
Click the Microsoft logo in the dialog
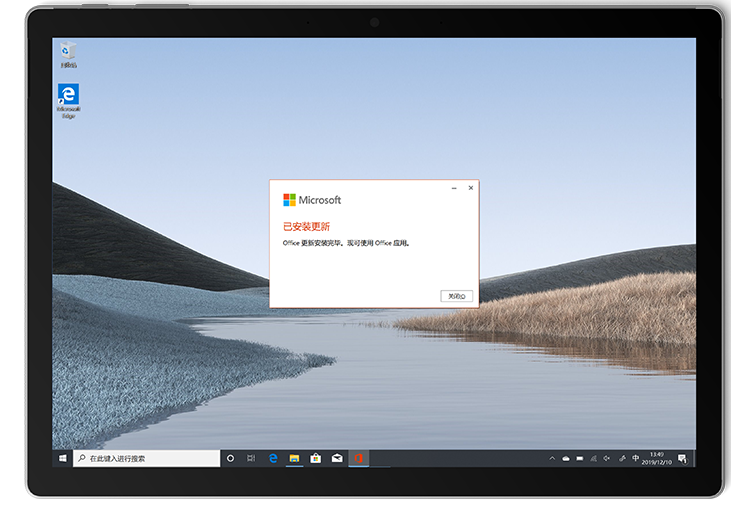[312, 200]
